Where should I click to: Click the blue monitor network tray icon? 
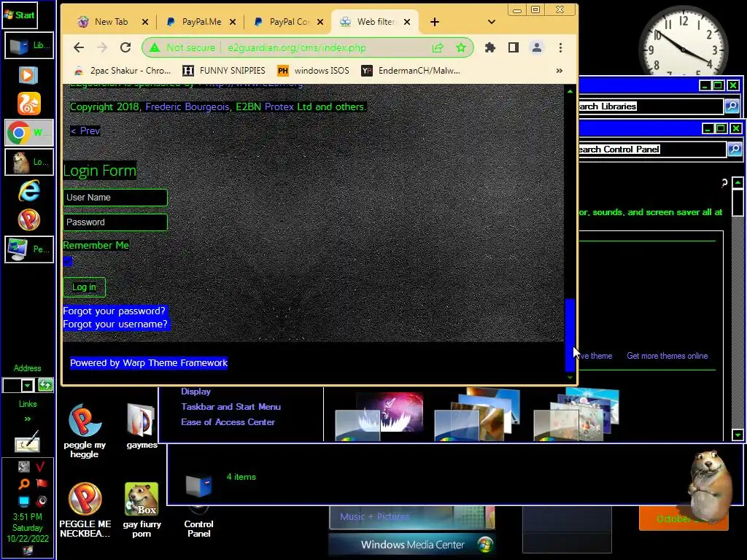(x=24, y=501)
